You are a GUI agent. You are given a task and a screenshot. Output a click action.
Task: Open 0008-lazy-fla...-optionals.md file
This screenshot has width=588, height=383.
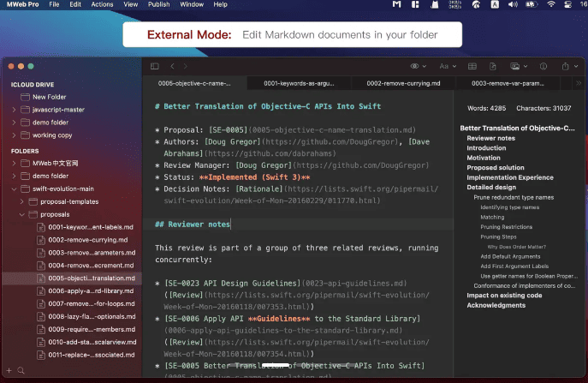92,316
